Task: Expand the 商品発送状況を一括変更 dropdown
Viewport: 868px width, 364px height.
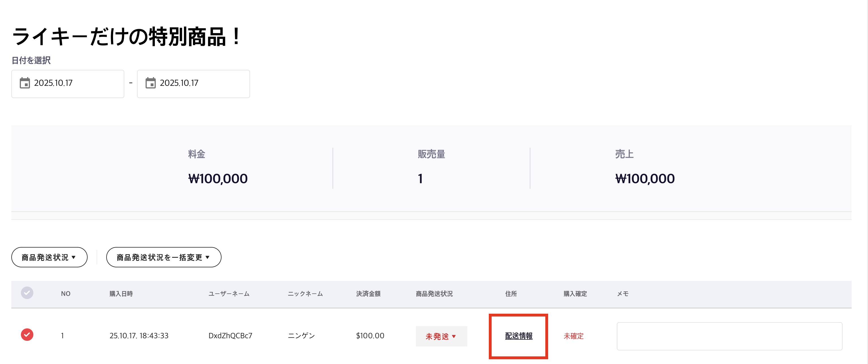Action: click(163, 257)
